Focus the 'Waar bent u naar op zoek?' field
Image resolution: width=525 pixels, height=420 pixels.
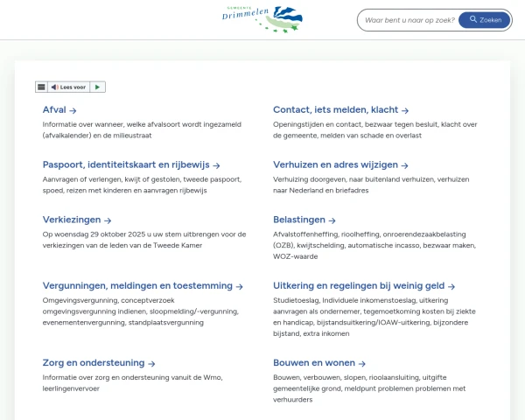(x=408, y=19)
